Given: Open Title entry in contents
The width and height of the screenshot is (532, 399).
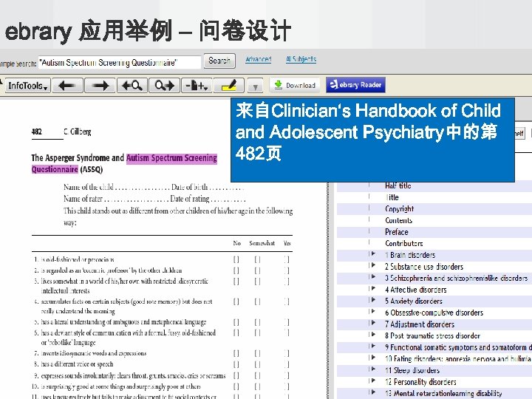Looking at the screenshot, I should point(392,197).
